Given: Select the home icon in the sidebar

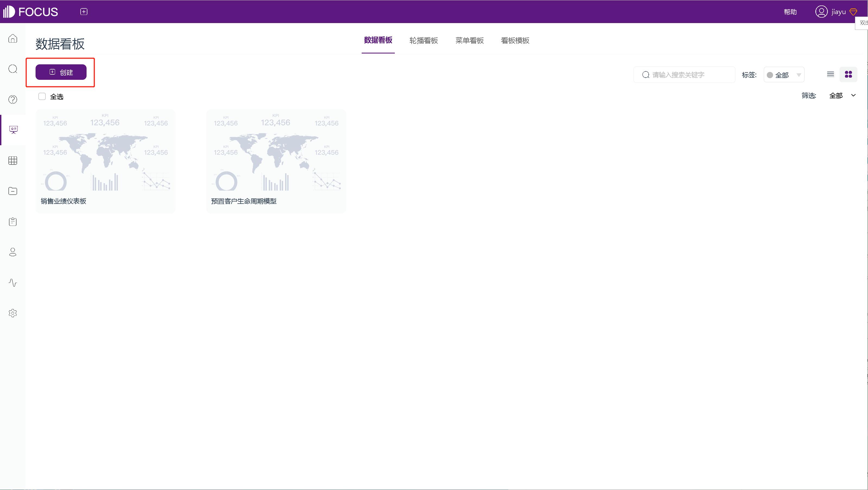Looking at the screenshot, I should pos(12,39).
